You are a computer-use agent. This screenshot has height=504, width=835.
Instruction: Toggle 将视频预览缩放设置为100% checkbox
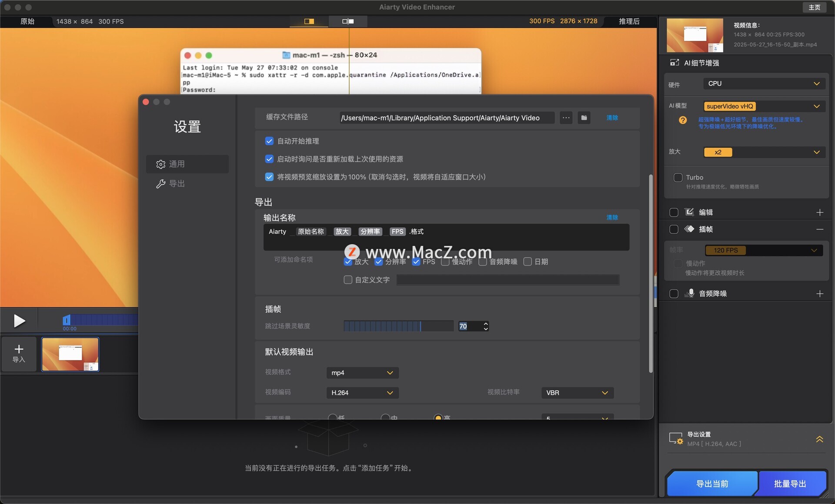(x=269, y=177)
